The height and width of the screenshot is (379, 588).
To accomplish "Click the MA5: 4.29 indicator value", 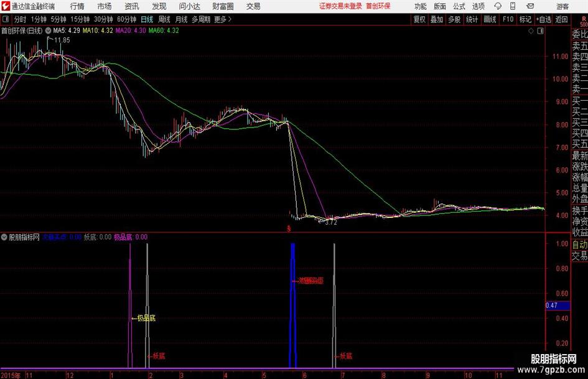I will point(67,30).
